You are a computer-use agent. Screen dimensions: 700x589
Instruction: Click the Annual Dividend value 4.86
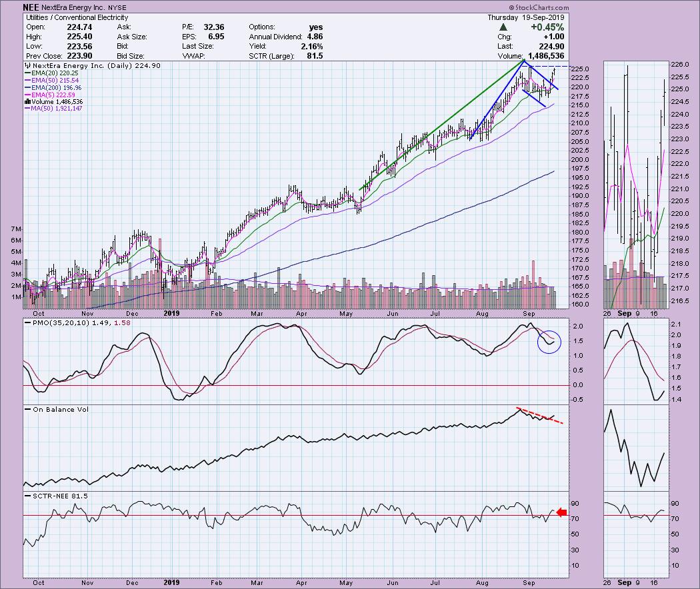(x=315, y=37)
